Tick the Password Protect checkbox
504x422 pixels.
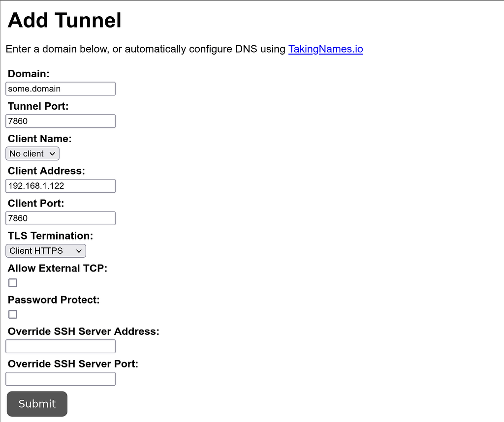13,314
